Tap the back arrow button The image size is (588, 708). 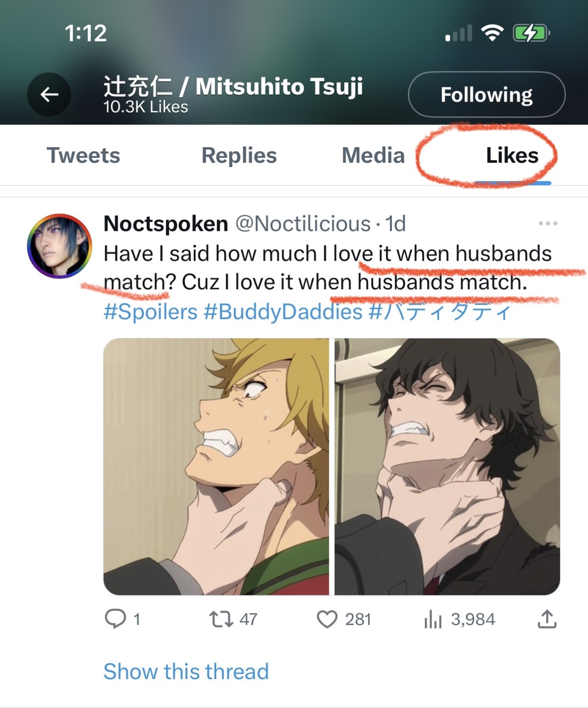point(49,95)
